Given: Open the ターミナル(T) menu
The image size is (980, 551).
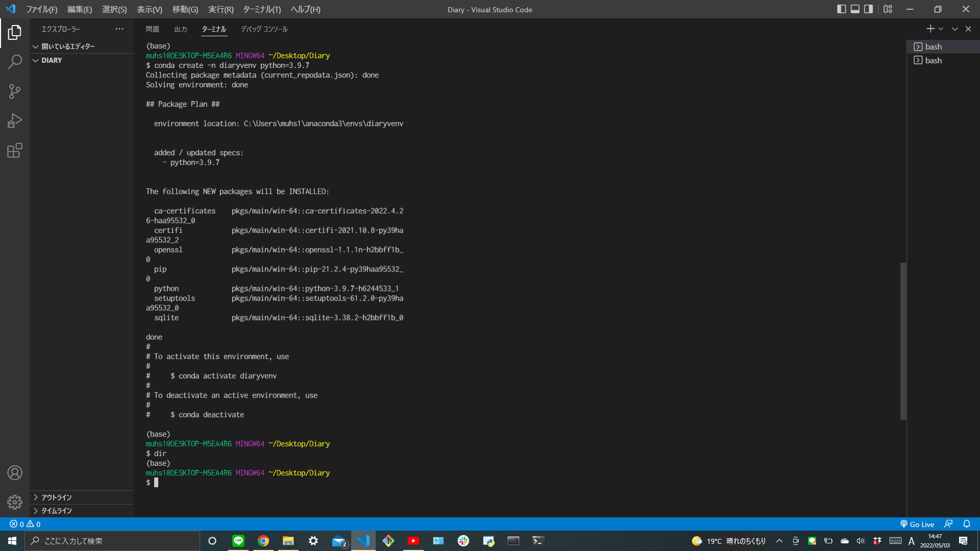Looking at the screenshot, I should [x=262, y=9].
